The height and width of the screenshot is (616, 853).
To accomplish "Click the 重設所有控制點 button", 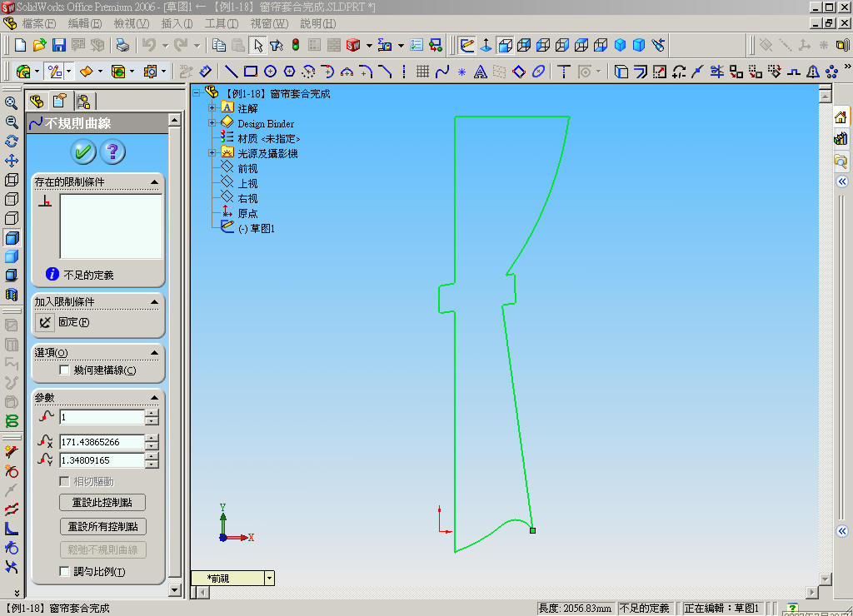I will click(102, 526).
